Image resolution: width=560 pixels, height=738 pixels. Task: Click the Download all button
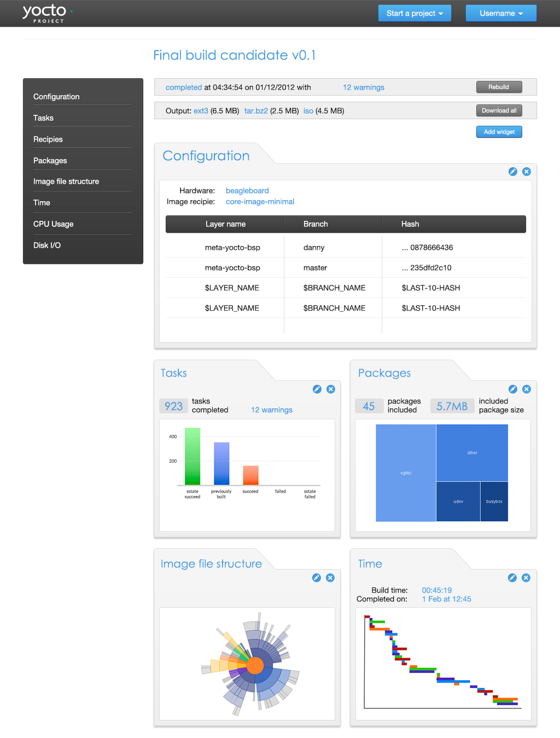(499, 110)
